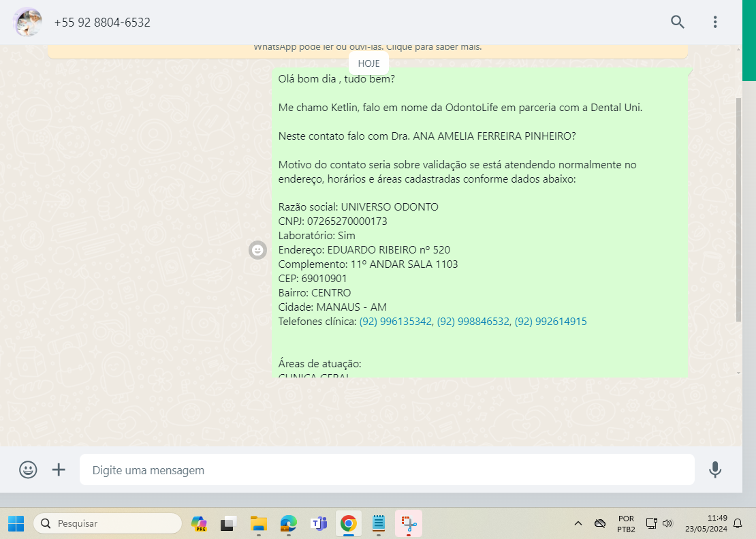Click the greeting 'Olá bom dia , tudo bem?'

coord(336,78)
